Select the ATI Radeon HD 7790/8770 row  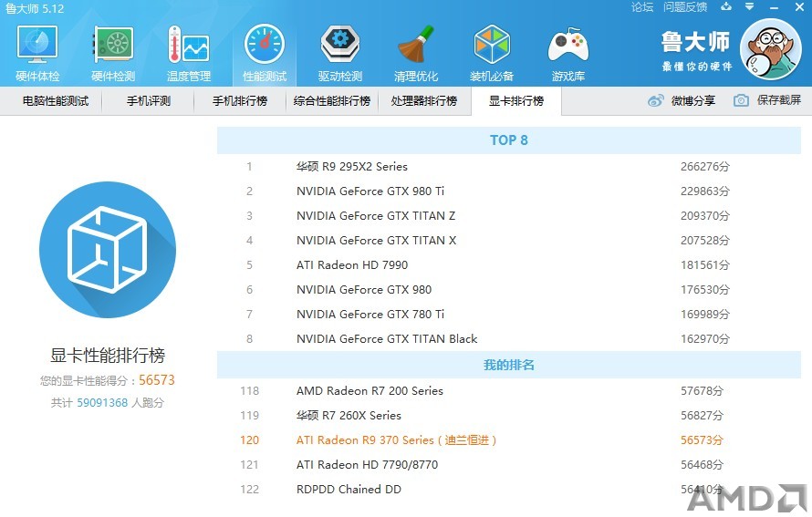(x=509, y=465)
